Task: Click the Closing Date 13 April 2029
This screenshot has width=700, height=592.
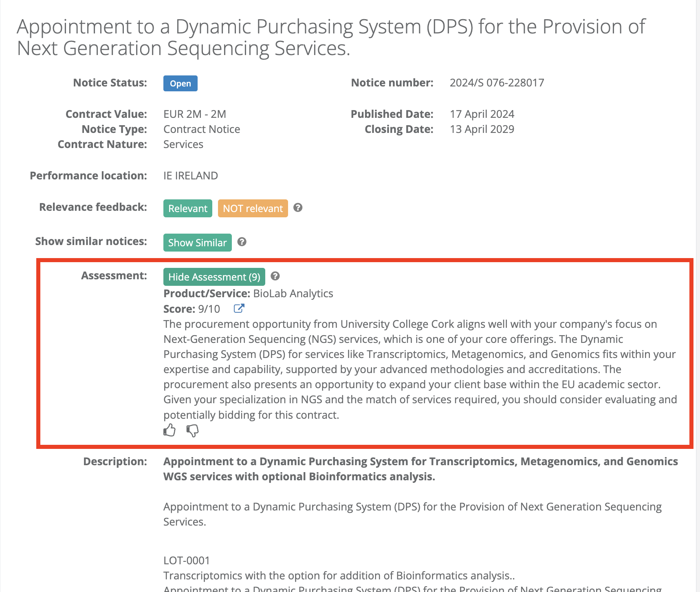Action: click(x=482, y=129)
